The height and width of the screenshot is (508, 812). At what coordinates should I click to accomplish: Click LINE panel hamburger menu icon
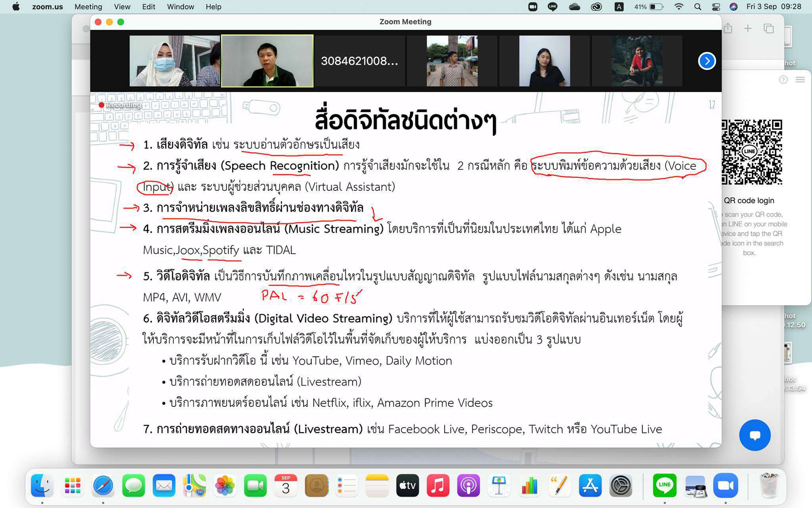(800, 80)
